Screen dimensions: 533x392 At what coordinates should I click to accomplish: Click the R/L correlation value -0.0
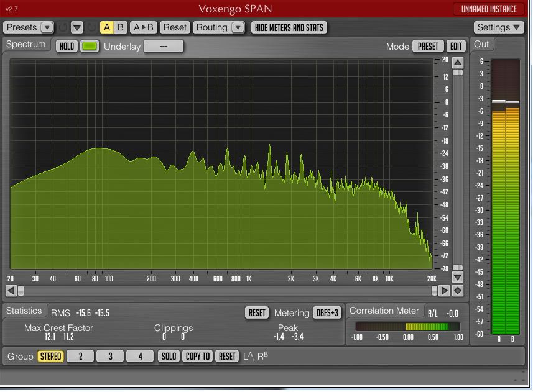pos(452,314)
